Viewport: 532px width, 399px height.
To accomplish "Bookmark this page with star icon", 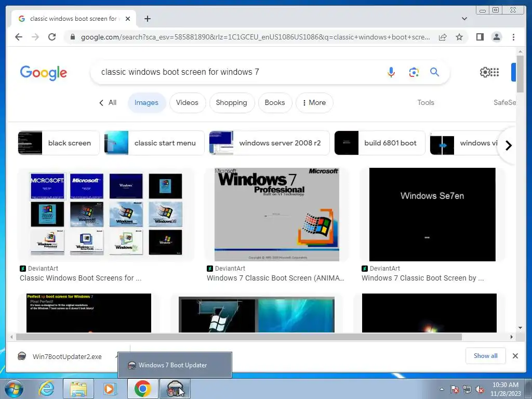I will (459, 37).
